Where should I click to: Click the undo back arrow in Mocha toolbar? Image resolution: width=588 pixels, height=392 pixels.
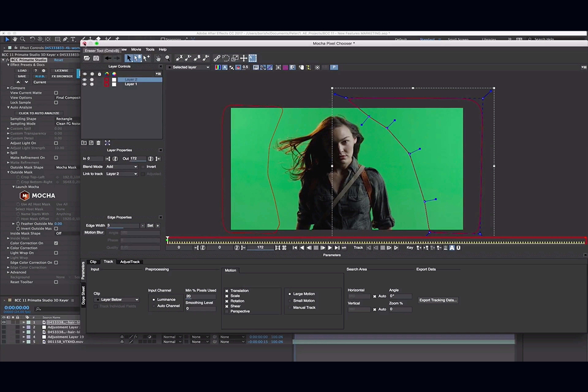[x=108, y=58]
